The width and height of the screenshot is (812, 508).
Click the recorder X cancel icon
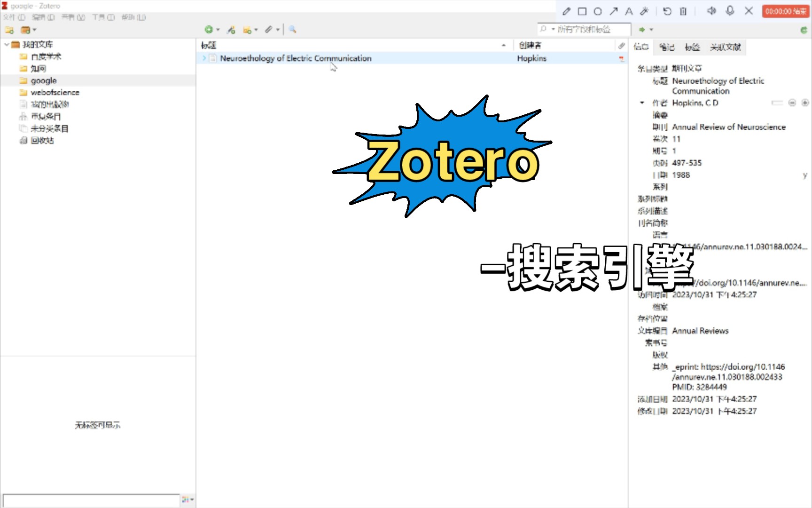749,11
